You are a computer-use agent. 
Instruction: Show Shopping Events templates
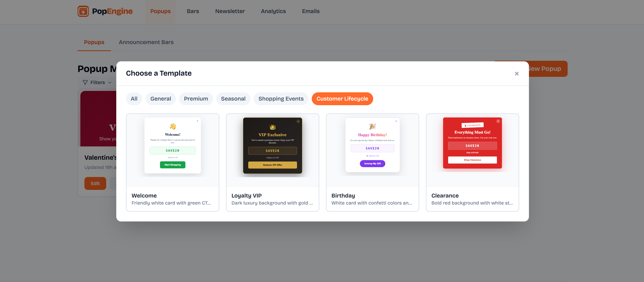point(281,99)
